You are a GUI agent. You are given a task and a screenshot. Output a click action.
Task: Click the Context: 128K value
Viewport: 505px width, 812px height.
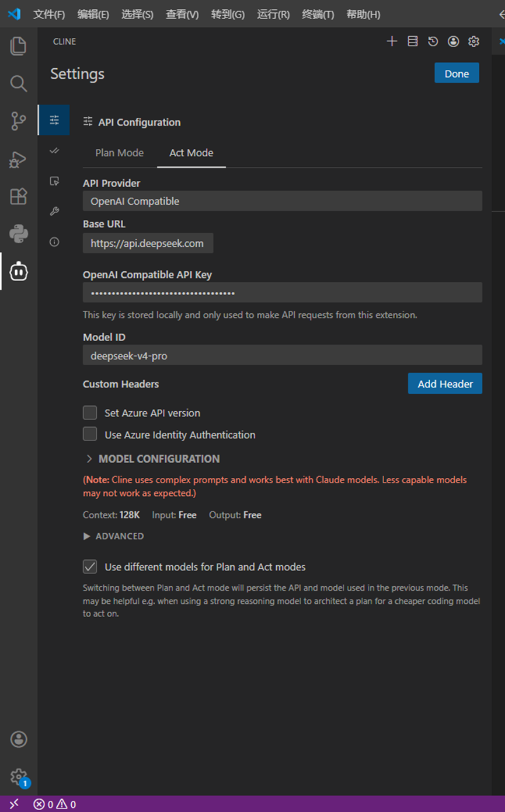tap(112, 515)
